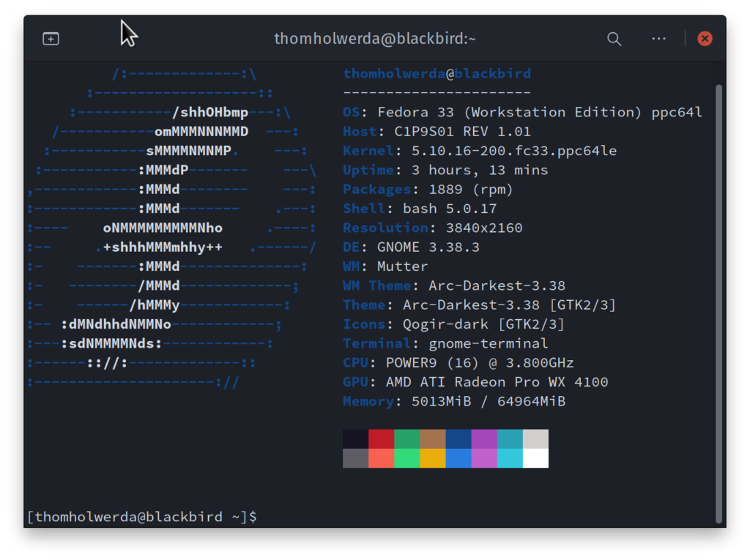Click the search magnifier icon

614,39
